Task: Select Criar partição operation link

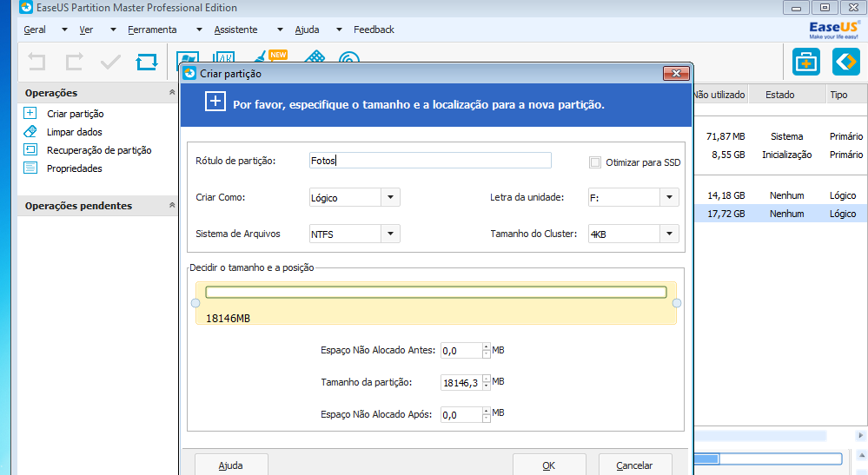Action: click(x=76, y=114)
